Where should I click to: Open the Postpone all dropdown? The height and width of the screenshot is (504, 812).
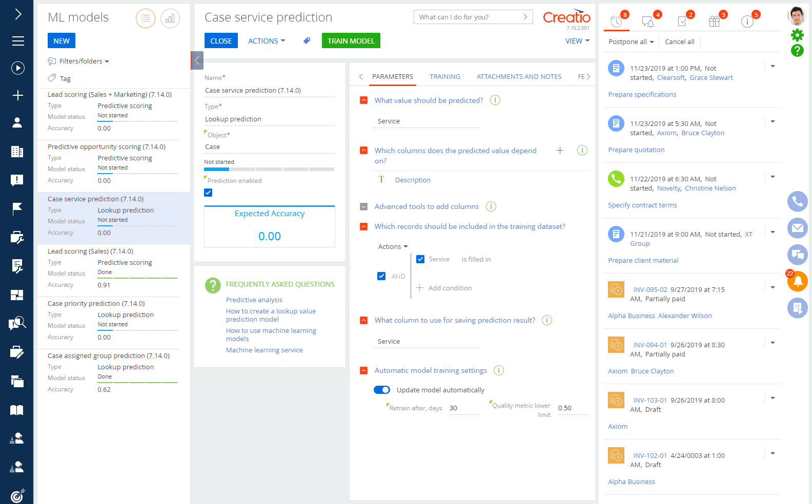631,42
